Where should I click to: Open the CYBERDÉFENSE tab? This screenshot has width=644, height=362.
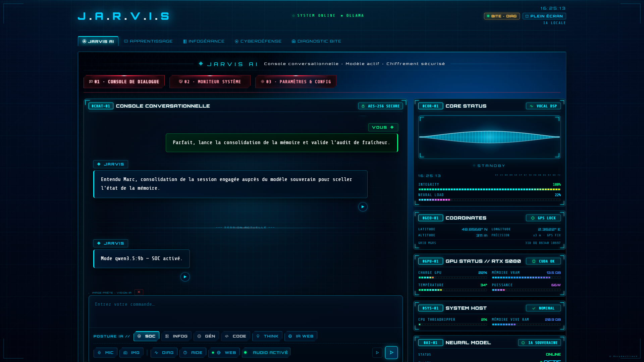click(x=258, y=41)
